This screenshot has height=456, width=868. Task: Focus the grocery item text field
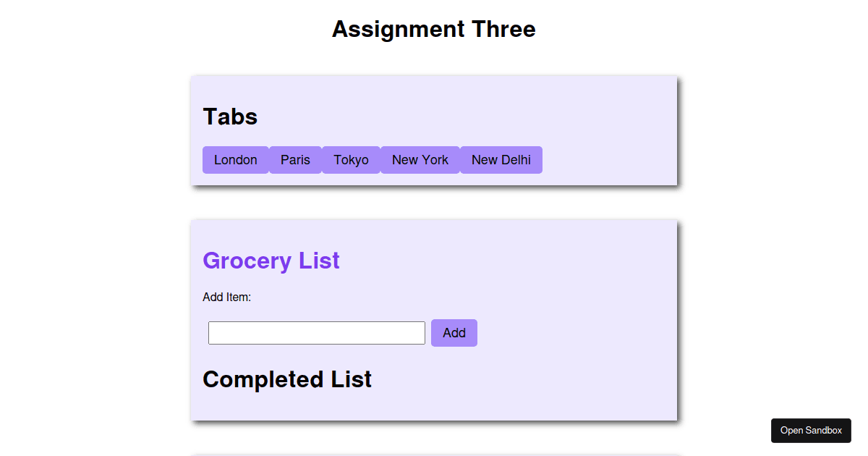pos(316,332)
